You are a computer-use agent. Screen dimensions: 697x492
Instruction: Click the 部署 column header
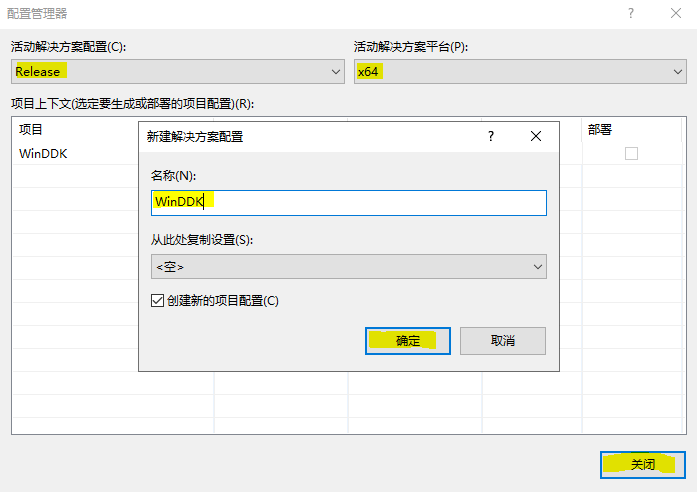coord(600,130)
